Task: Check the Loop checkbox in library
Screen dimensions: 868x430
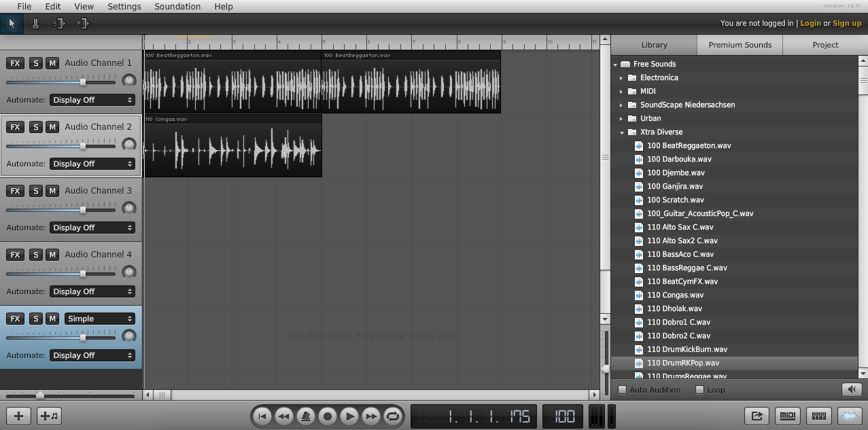Action: click(x=699, y=390)
